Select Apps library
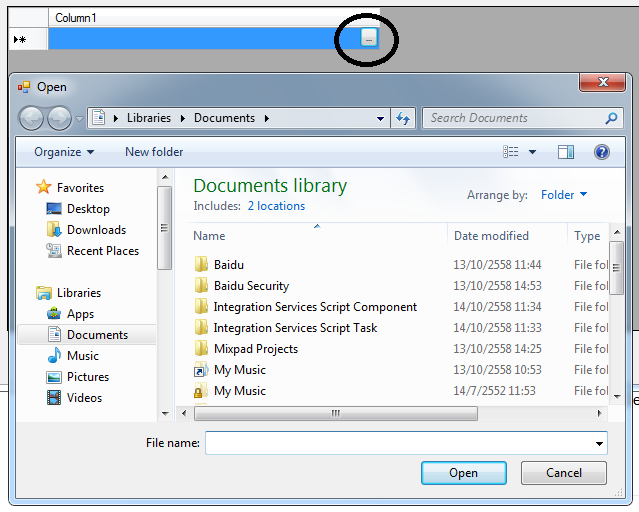 point(80,314)
